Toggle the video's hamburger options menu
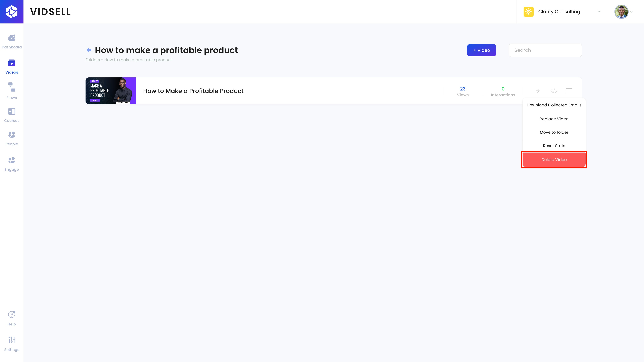Screen dimensions: 644x362 [569, 91]
